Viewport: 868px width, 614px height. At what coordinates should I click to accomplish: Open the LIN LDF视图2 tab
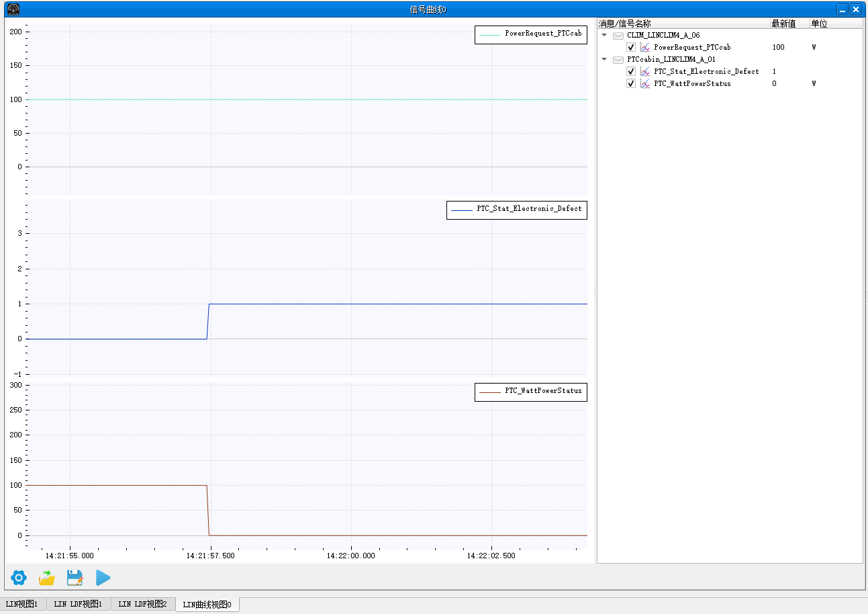[143, 604]
